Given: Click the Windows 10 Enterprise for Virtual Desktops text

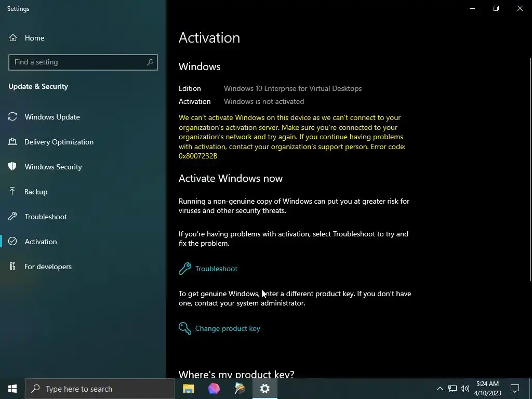Looking at the screenshot, I should (x=292, y=88).
